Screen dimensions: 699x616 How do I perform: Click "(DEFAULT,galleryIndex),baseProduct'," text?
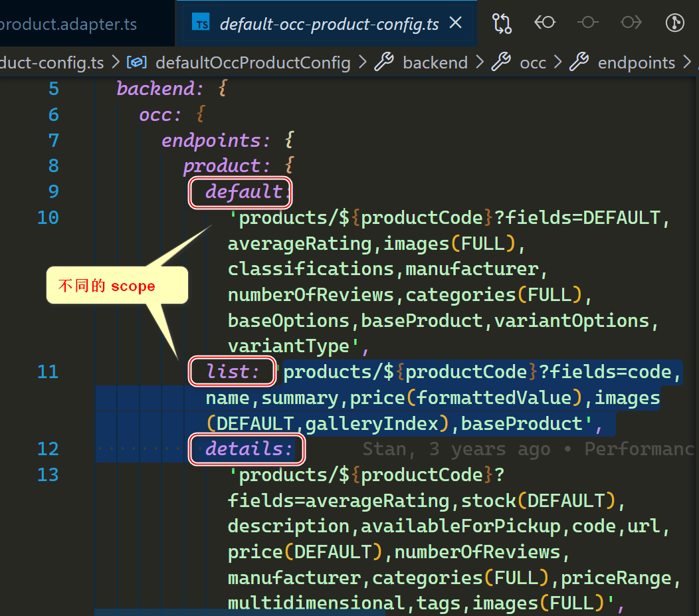405,423
